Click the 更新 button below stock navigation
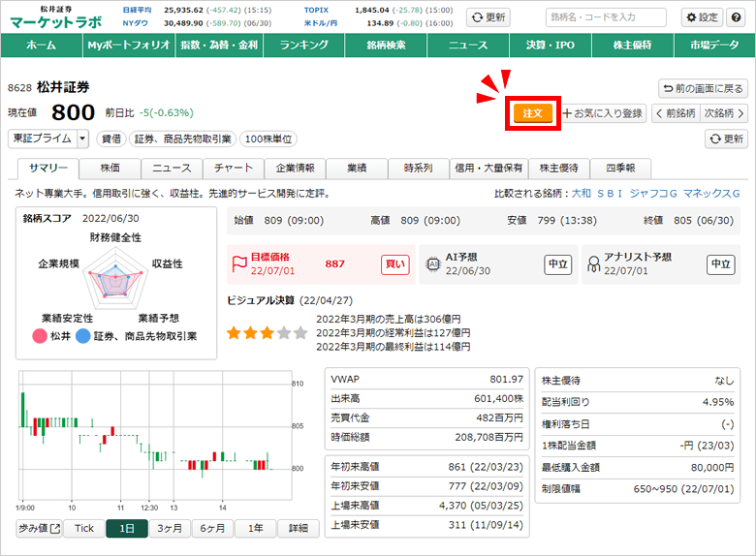Screen dimensions: 756x556 click(726, 139)
